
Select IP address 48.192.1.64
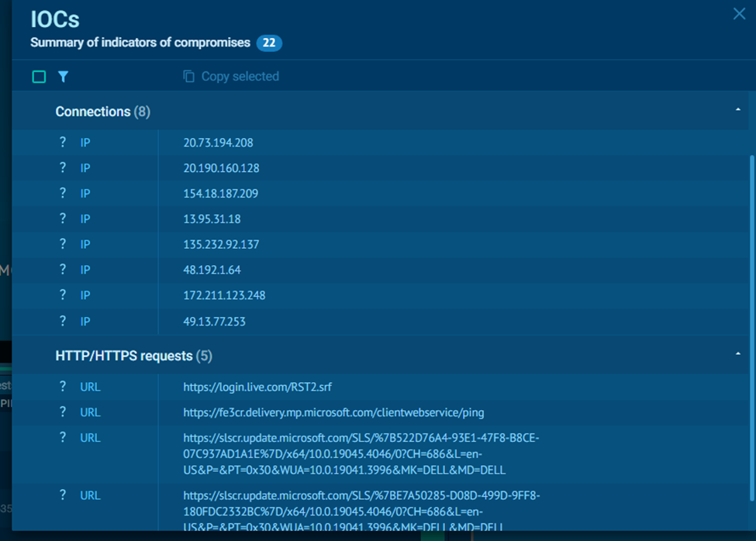pyautogui.click(x=212, y=270)
